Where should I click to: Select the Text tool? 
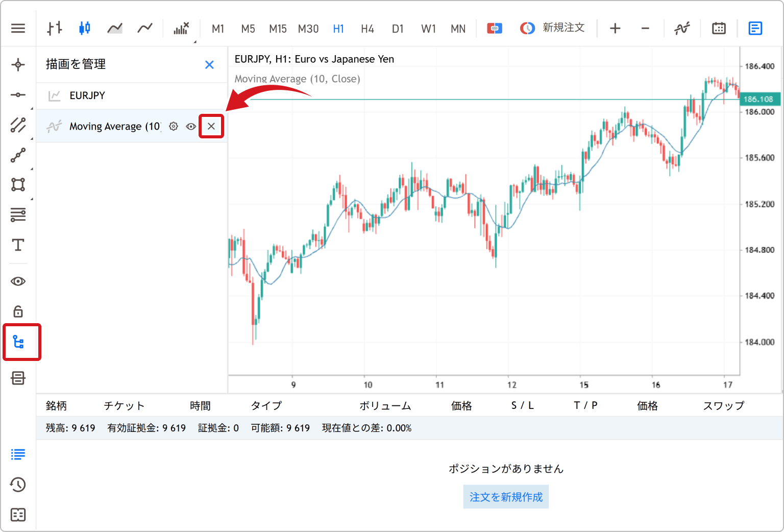18,245
